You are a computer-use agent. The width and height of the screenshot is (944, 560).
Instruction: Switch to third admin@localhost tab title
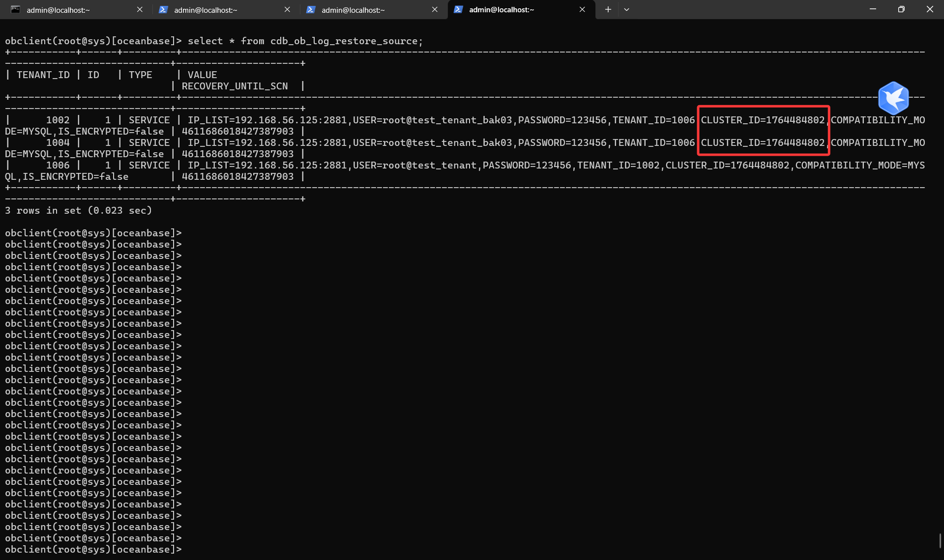pos(353,10)
